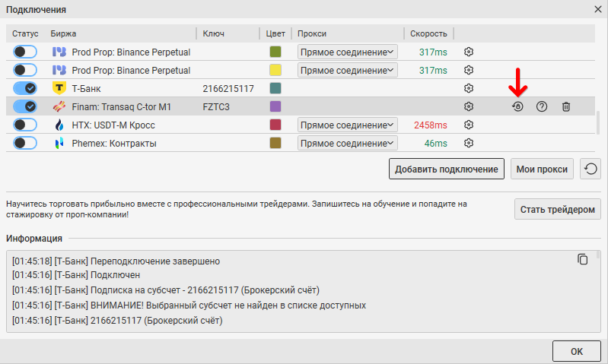This screenshot has height=364, width=608.
Task: Open Phemex Контракты settings gear
Action: pyautogui.click(x=469, y=143)
